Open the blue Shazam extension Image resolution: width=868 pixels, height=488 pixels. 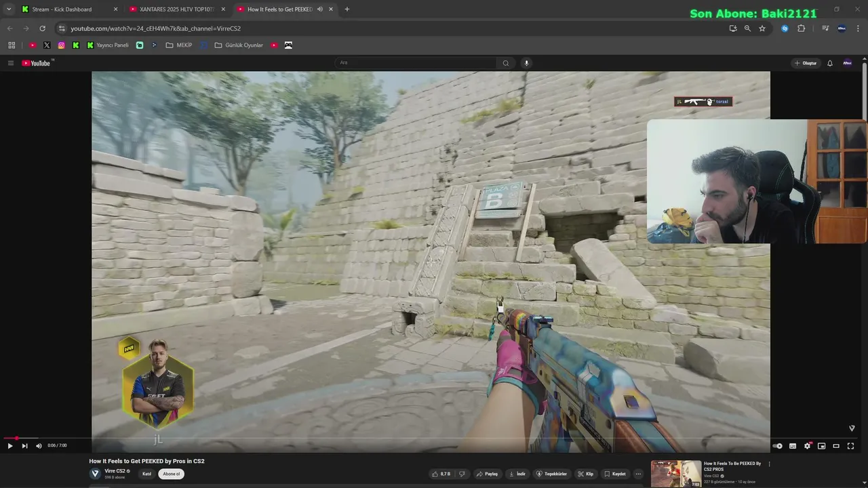[x=785, y=28]
